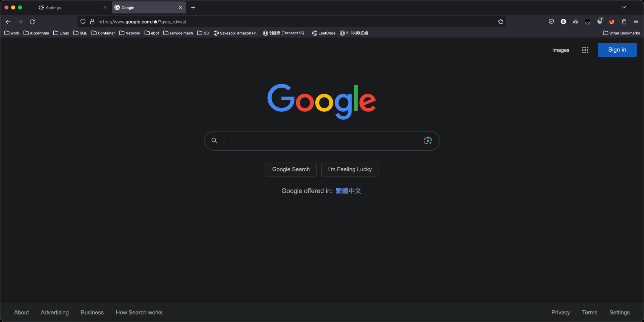Open the service mesh bookmarks folder
This screenshot has width=644, height=322.
[178, 33]
